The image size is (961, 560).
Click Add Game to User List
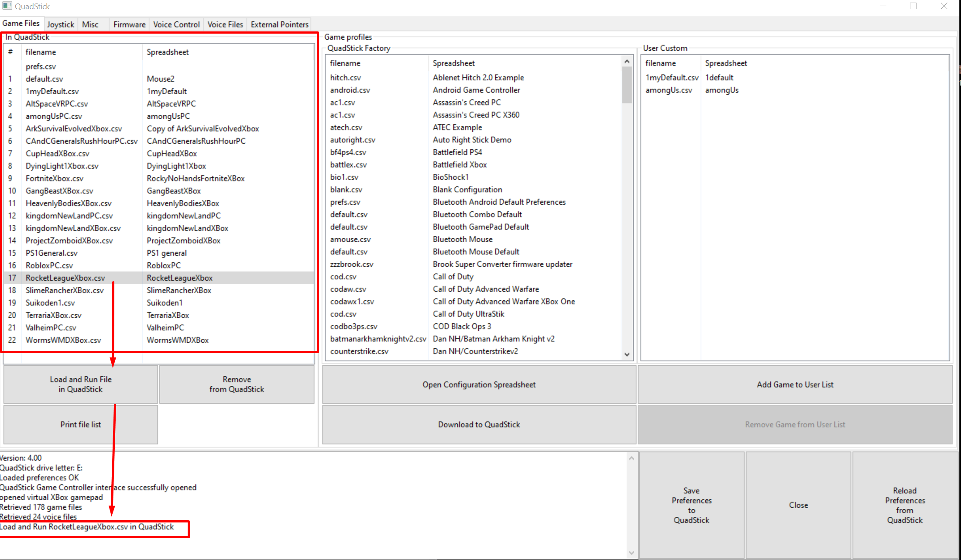click(x=795, y=385)
